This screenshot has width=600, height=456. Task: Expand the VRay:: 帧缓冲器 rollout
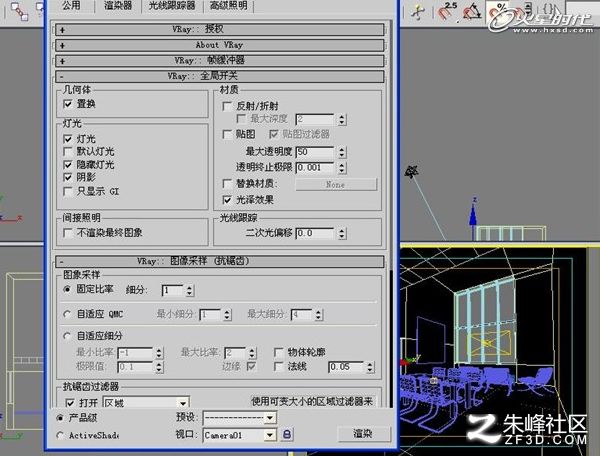(220, 60)
